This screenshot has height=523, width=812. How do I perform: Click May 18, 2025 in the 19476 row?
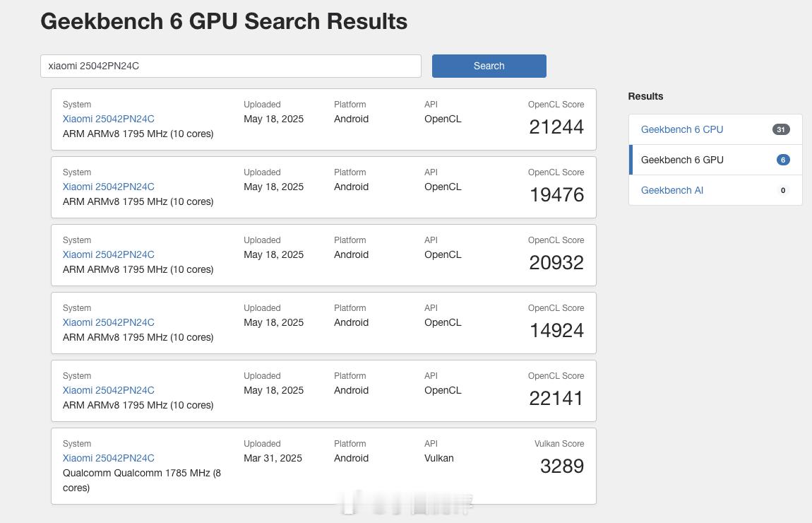273,187
